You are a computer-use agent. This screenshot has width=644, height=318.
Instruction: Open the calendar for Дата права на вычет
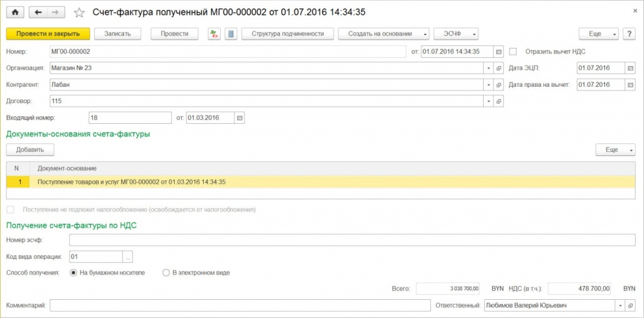630,84
